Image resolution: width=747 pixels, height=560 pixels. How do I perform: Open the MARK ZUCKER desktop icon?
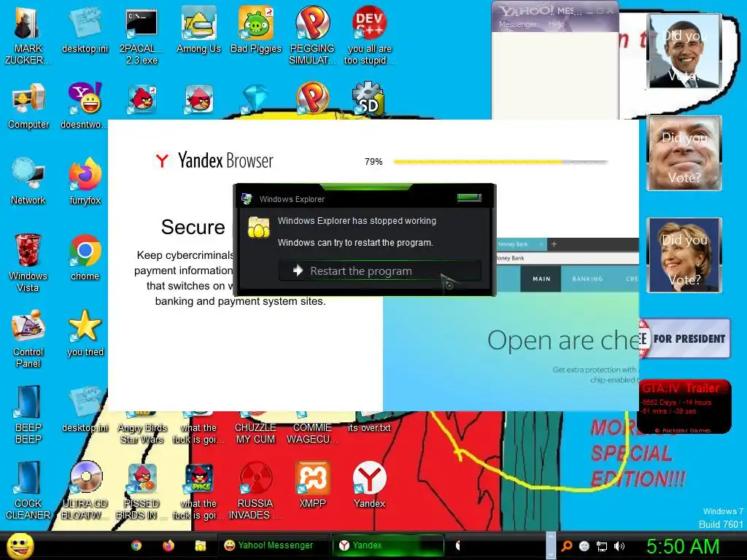click(x=28, y=36)
